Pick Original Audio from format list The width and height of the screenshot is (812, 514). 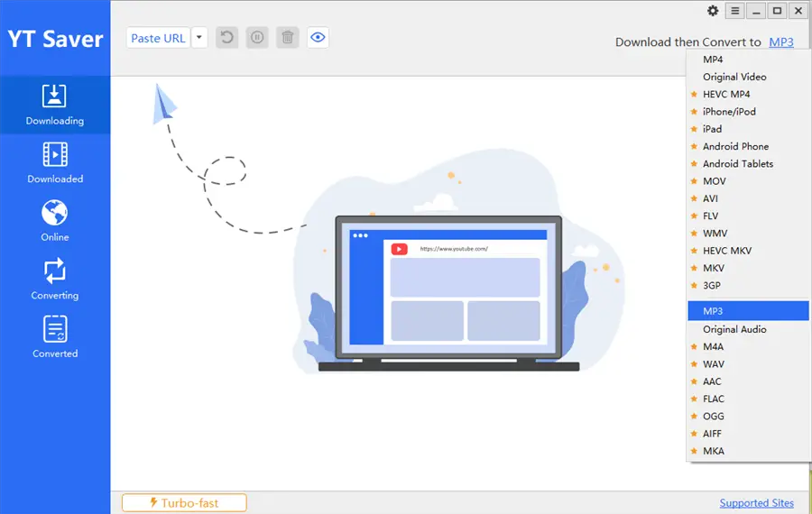coord(734,329)
